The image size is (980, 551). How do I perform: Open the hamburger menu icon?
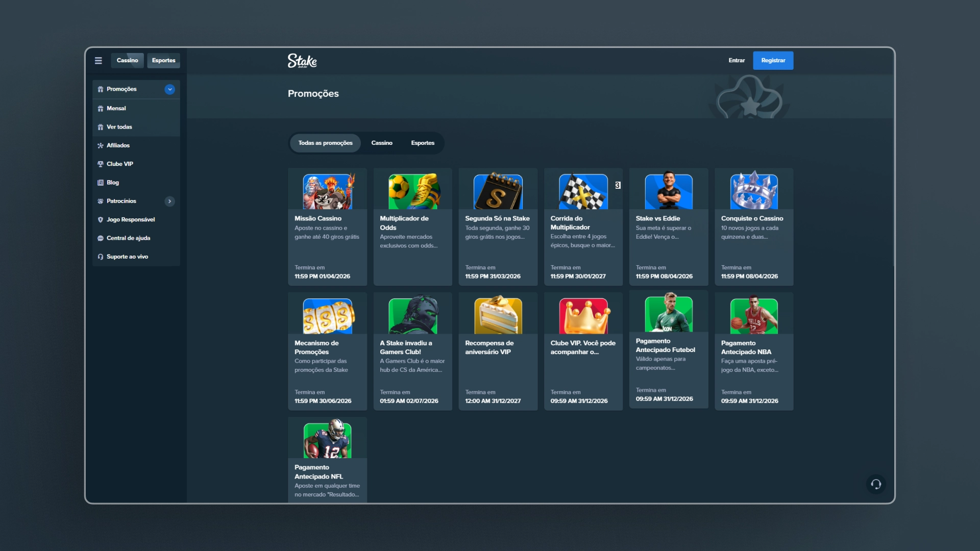pos(99,61)
